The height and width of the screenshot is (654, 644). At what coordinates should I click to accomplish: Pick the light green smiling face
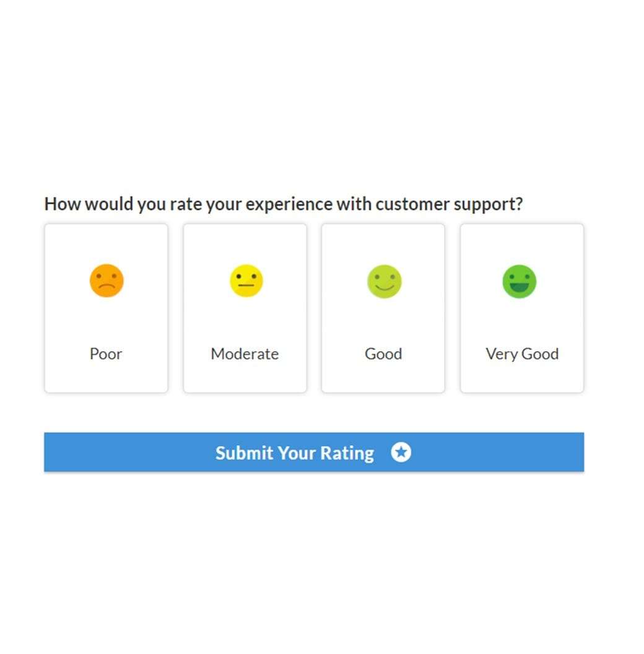tap(384, 282)
